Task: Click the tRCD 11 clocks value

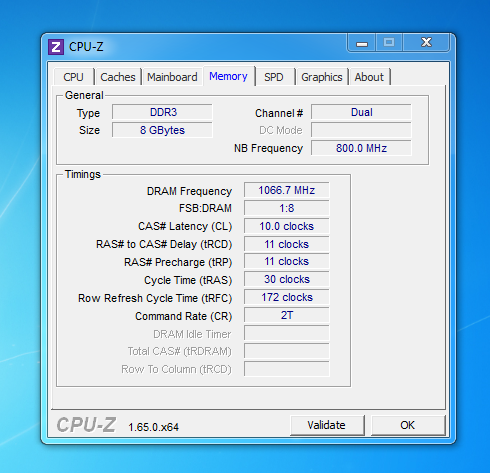Action: (x=287, y=244)
